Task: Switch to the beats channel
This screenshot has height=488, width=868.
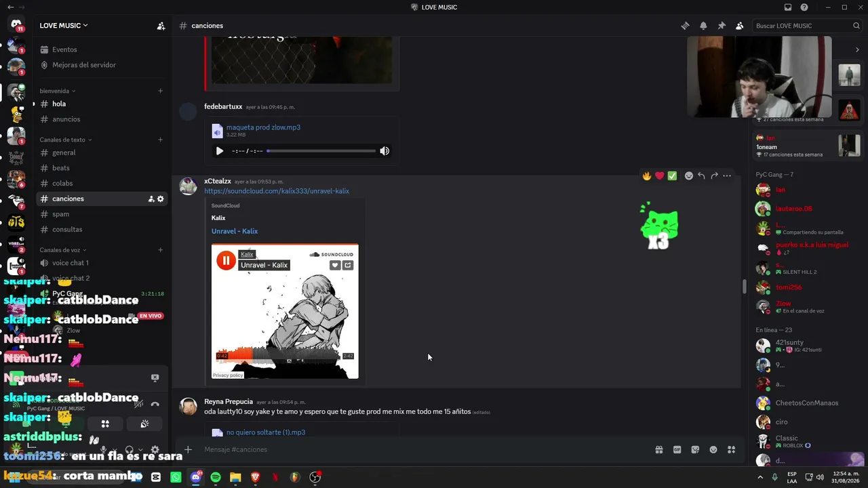Action: [102, 168]
